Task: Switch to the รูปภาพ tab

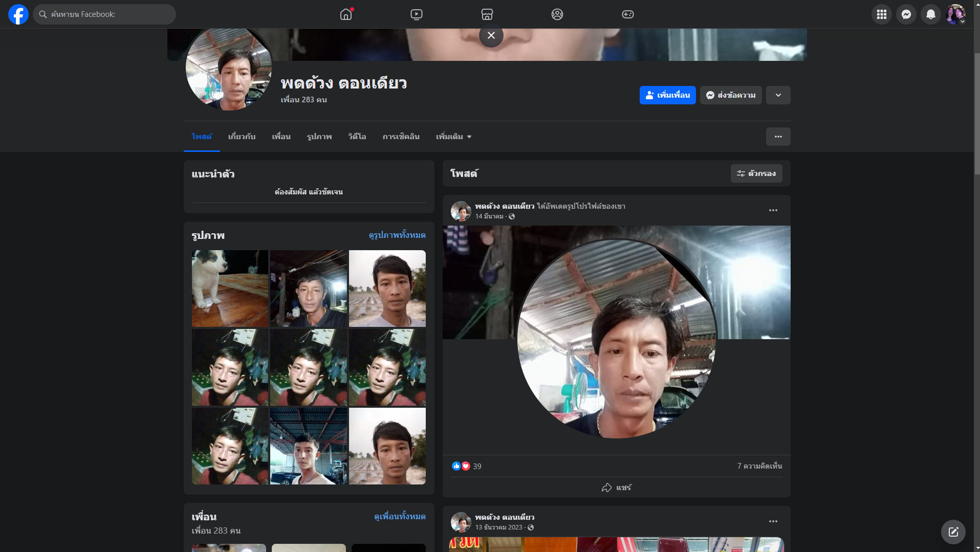Action: 319,137
